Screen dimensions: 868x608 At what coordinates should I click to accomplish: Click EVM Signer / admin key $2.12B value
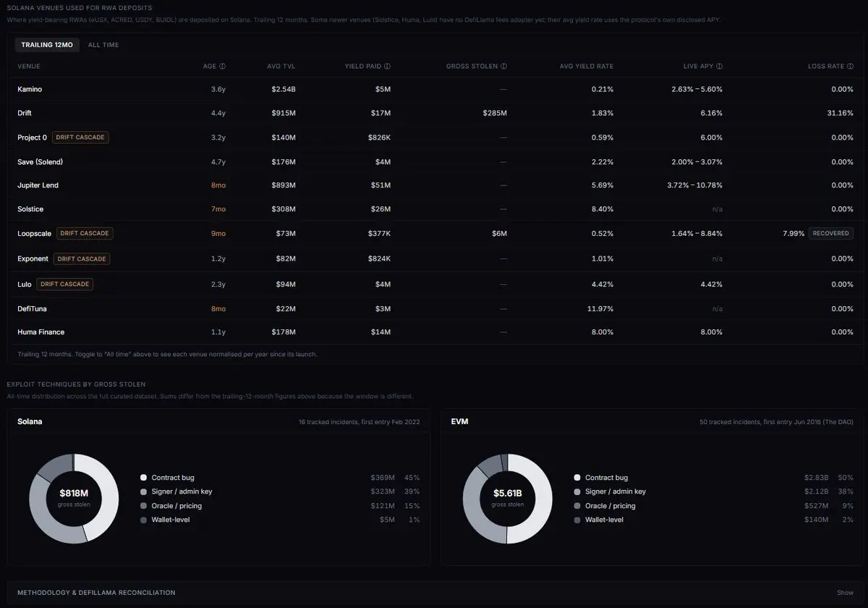(816, 491)
